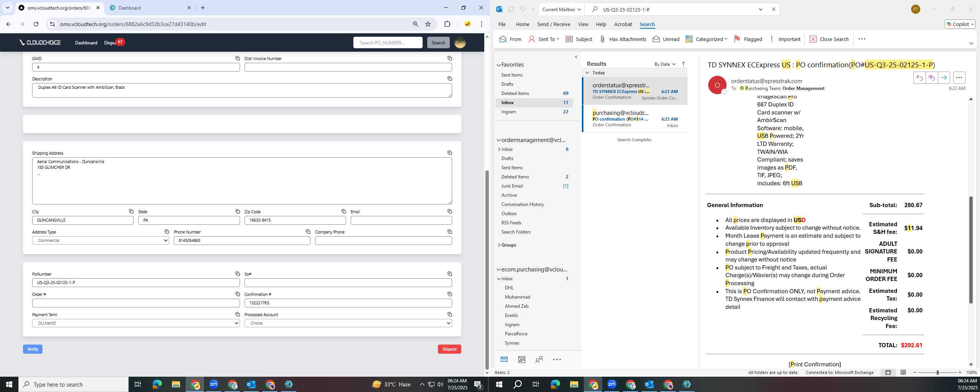Open the Processed Account dropdown
Viewport: 980px width, 392px height.
pos(348,323)
